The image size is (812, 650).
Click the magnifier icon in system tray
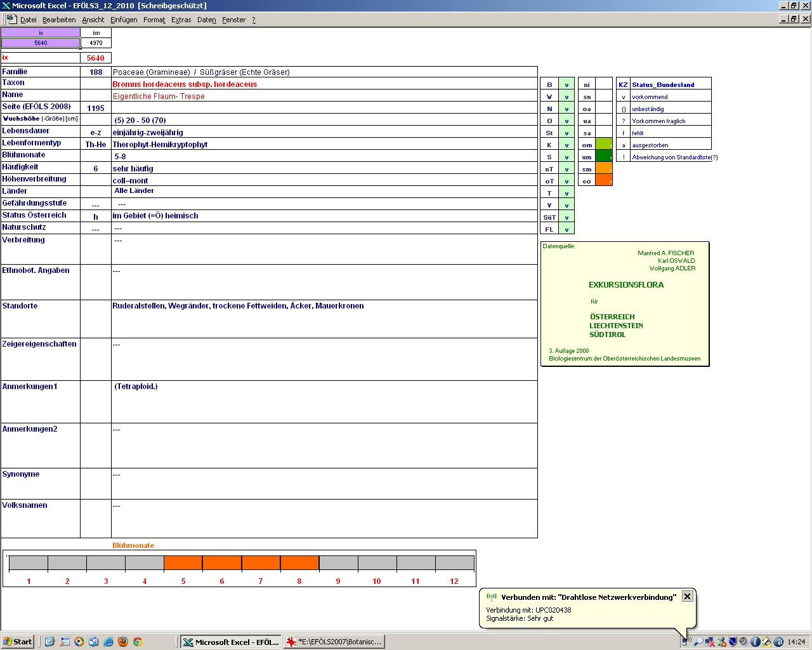click(x=698, y=642)
